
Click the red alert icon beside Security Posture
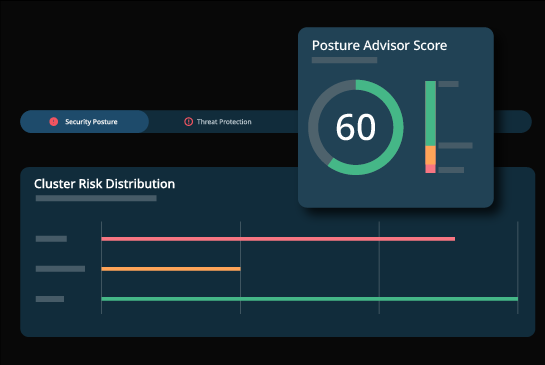(54, 122)
